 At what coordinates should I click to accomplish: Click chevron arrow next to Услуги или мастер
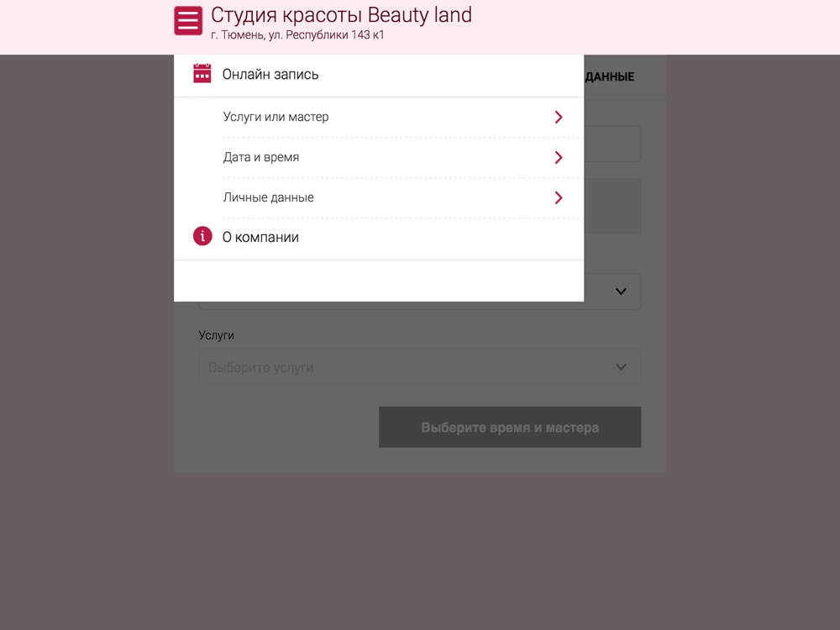[x=559, y=117]
